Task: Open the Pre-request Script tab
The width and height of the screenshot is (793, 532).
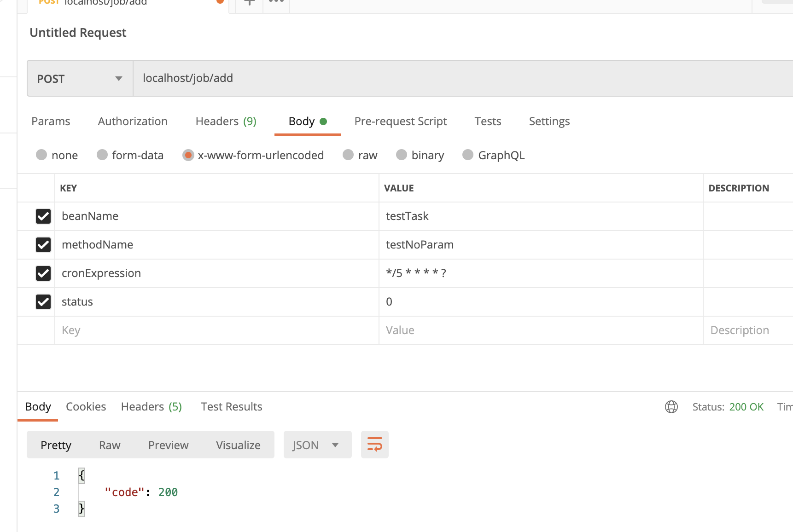Action: (x=401, y=121)
